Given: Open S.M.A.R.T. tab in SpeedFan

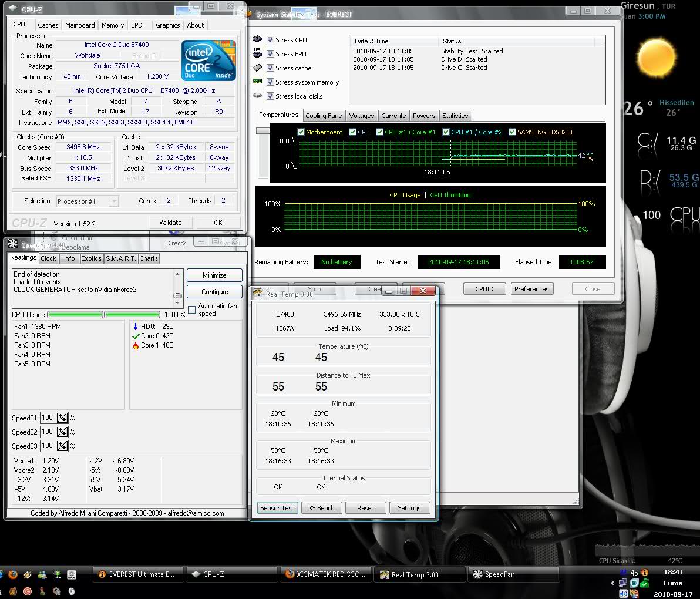Looking at the screenshot, I should point(120,258).
